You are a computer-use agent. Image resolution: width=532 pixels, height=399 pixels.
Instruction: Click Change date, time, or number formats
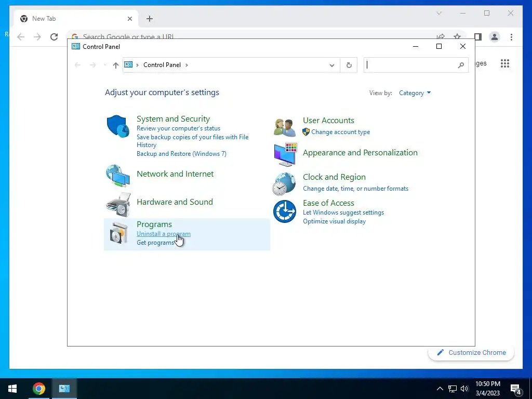pyautogui.click(x=355, y=189)
